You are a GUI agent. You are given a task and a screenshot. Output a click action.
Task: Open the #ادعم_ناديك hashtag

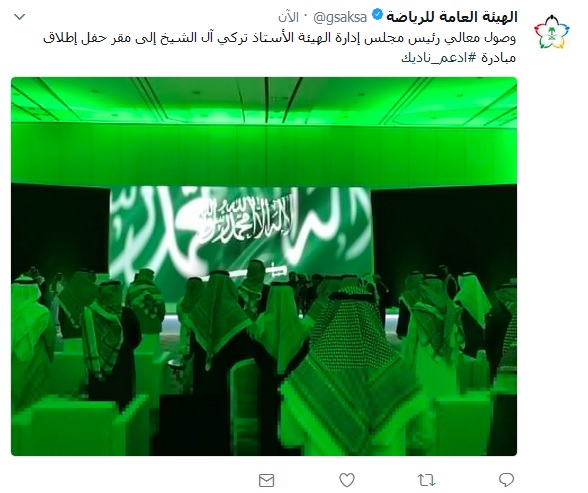[x=439, y=57]
